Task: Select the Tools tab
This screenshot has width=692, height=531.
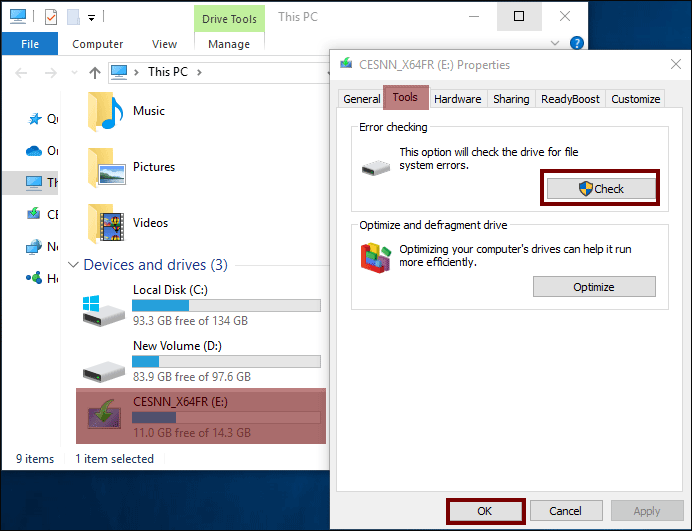Action: point(405,97)
